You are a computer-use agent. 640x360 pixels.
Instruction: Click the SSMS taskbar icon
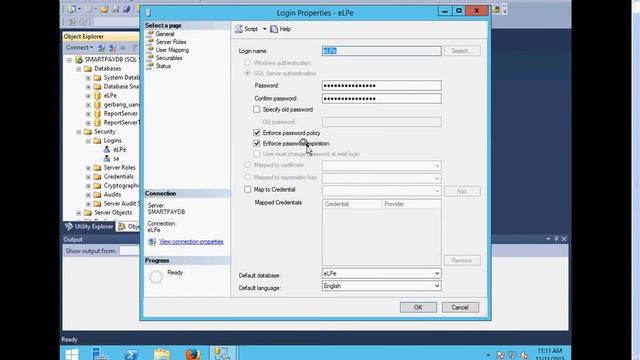pos(223,353)
